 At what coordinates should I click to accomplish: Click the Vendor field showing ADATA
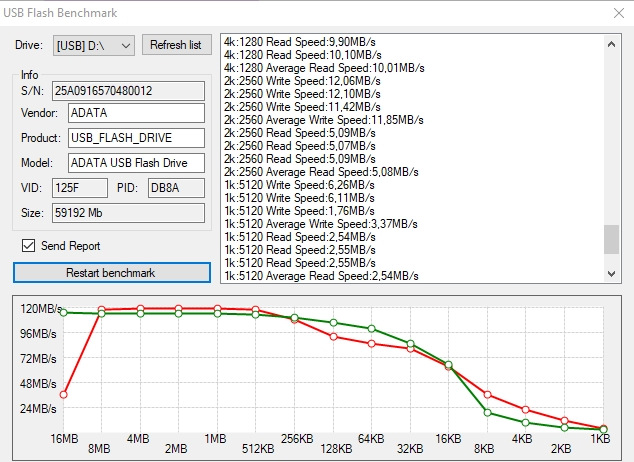click(x=136, y=113)
